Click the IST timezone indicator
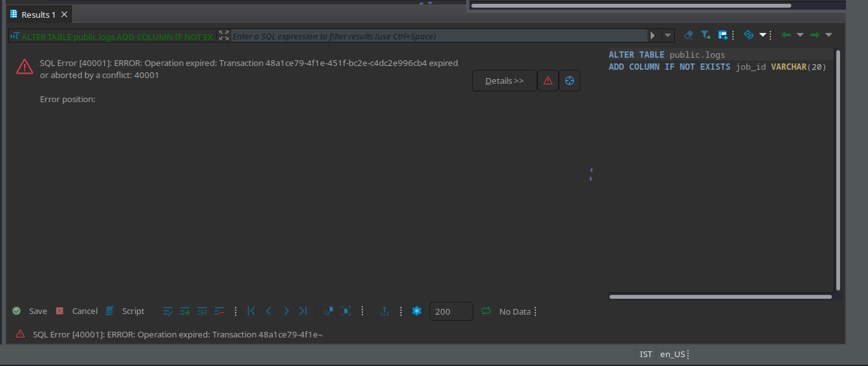Screen dimensions: 868x366 click(x=646, y=354)
